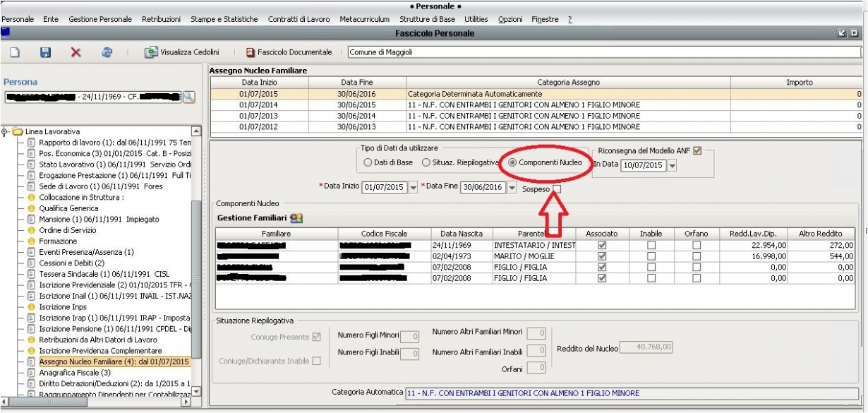Click the blue Save floppy icon

[x=45, y=52]
